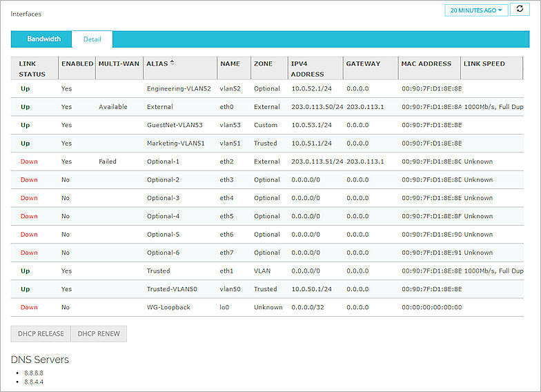Click interface name vlan52

[x=230, y=88]
